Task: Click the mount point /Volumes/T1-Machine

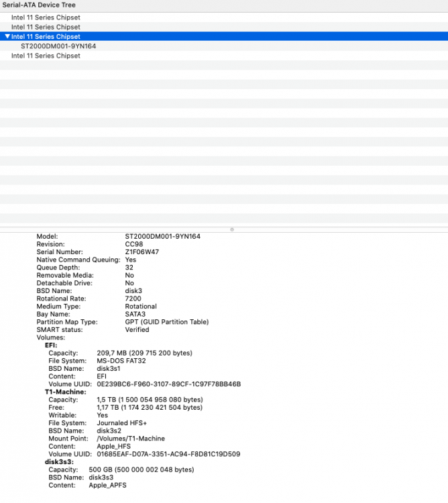Action: coord(131,439)
